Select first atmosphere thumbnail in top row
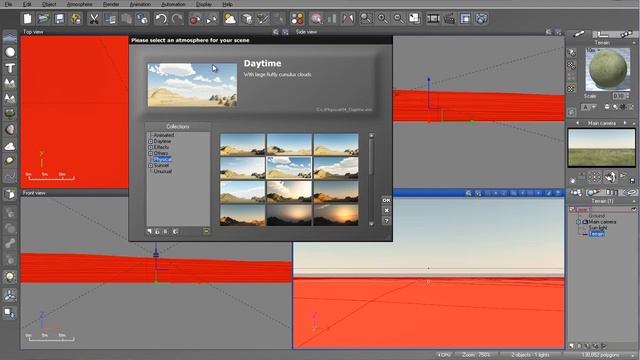 [x=242, y=144]
